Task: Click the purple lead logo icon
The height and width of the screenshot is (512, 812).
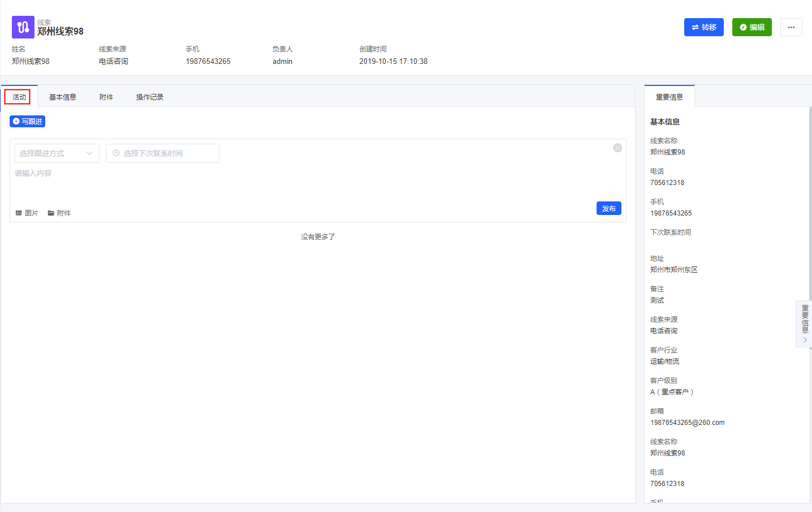Action: 23,27
